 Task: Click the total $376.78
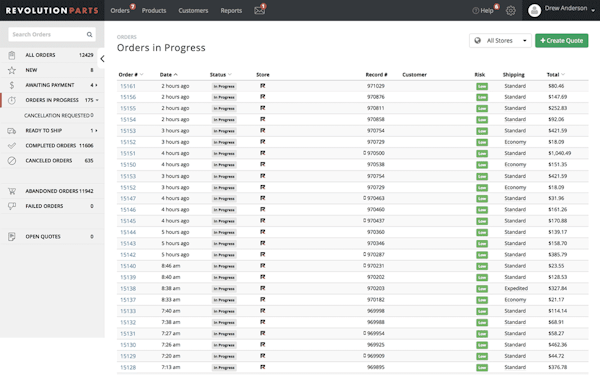[x=558, y=367]
